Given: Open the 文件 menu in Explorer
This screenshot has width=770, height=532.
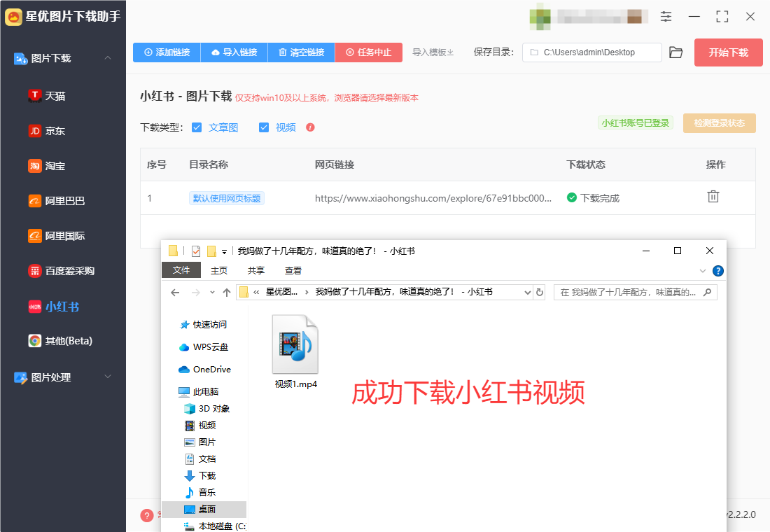Looking at the screenshot, I should click(x=181, y=270).
